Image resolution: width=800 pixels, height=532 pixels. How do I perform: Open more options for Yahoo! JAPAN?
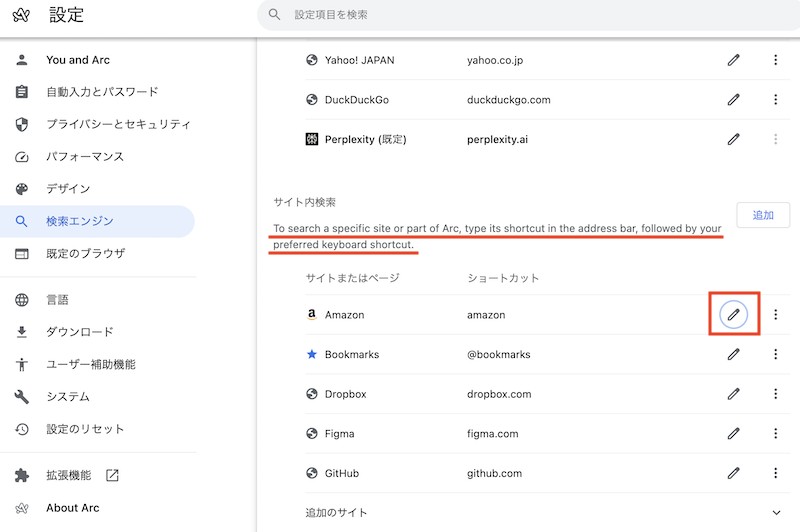tap(776, 60)
